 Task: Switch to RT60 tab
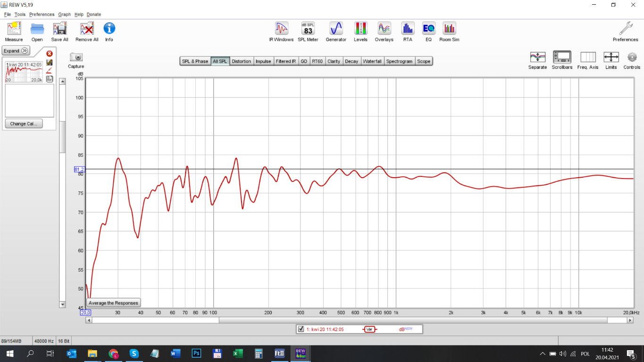pyautogui.click(x=318, y=61)
